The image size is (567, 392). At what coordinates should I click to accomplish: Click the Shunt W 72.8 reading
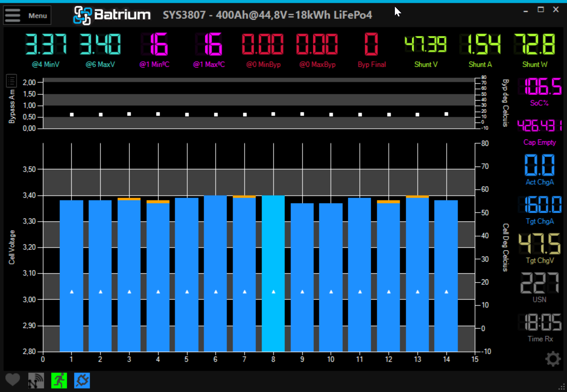coord(535,50)
